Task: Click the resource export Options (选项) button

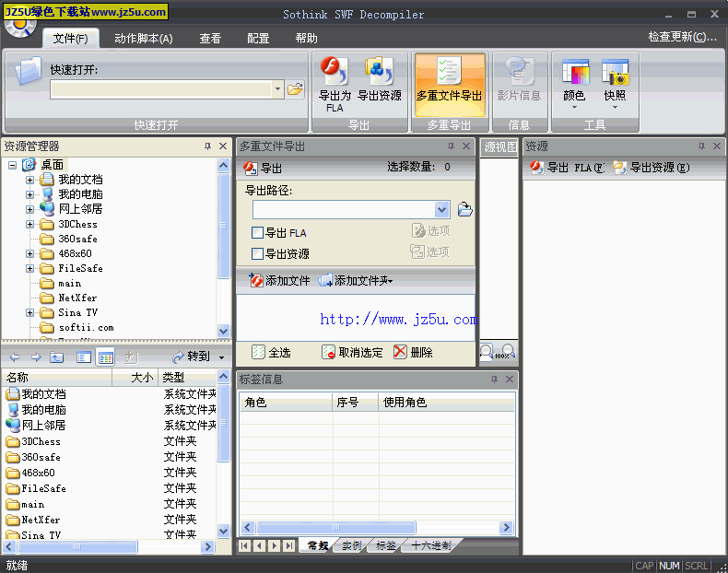Action: coord(430,251)
